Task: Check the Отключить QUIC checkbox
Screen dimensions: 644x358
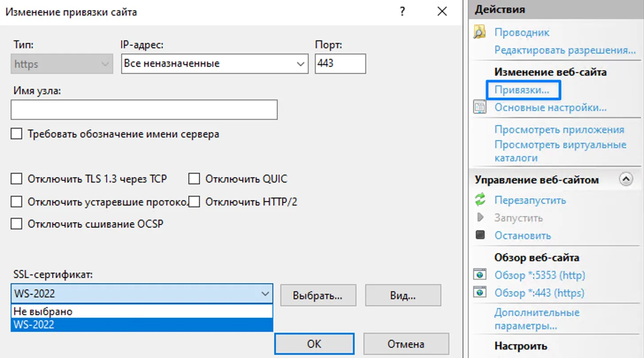Action: [194, 179]
